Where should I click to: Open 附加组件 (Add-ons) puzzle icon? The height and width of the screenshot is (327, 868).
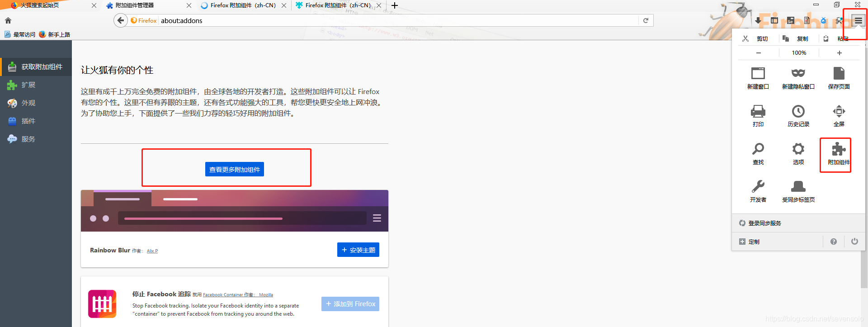point(839,154)
